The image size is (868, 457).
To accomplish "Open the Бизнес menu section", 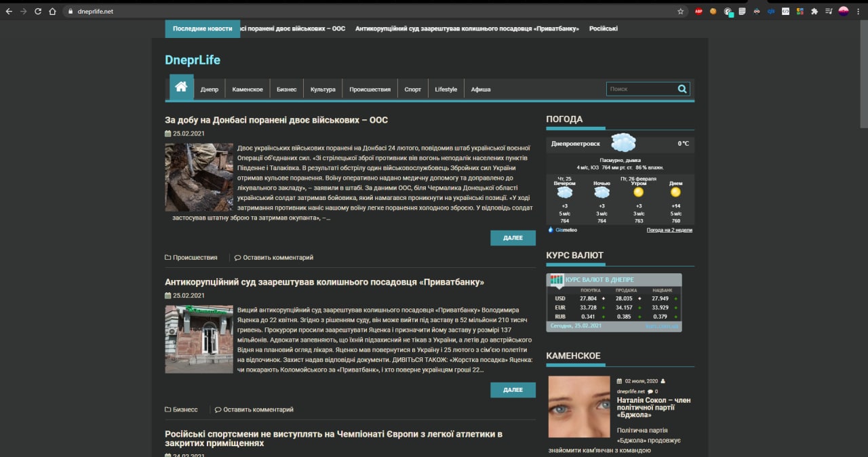I will [x=286, y=90].
